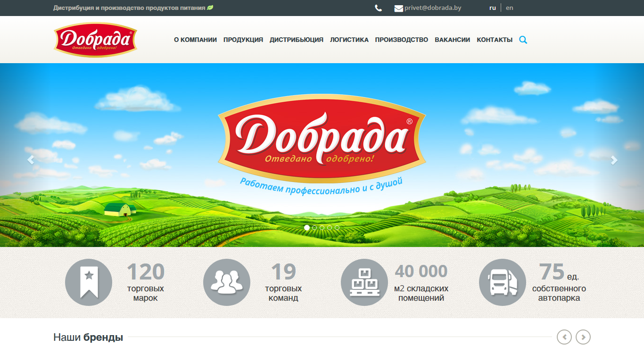644x362 pixels.
Task: Click the phone handset icon
Action: click(x=378, y=8)
